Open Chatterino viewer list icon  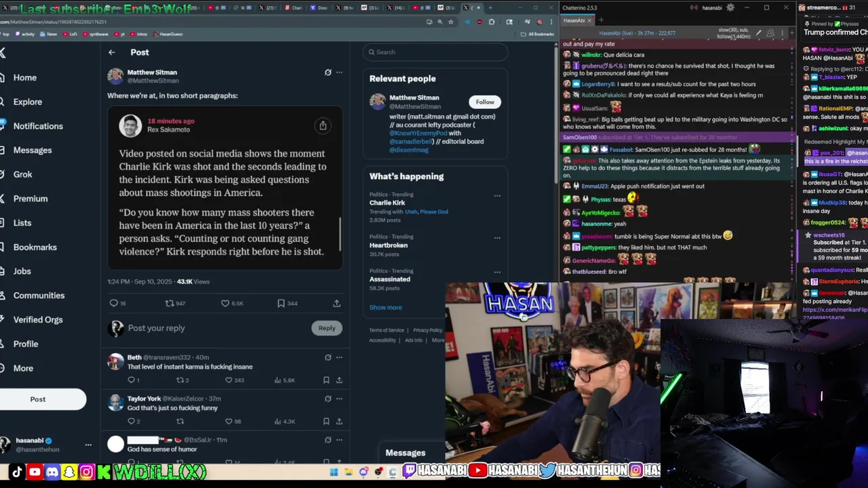770,33
